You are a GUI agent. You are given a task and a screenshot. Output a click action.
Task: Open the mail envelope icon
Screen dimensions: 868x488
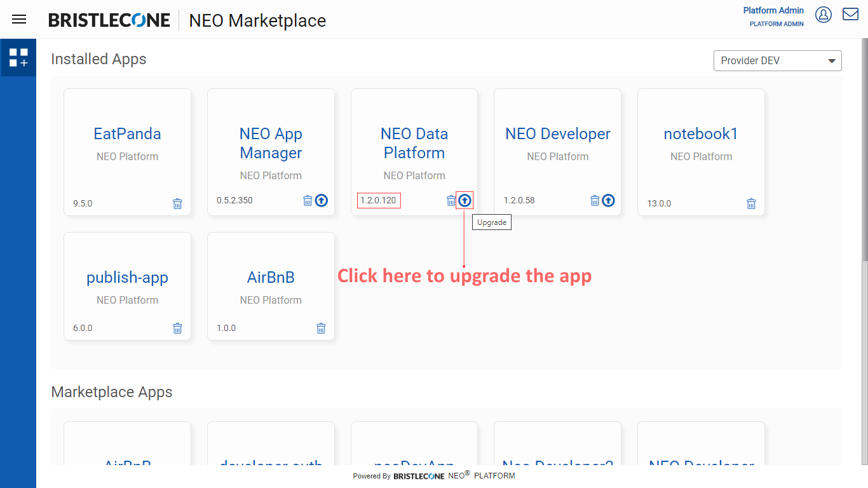pyautogui.click(x=851, y=14)
